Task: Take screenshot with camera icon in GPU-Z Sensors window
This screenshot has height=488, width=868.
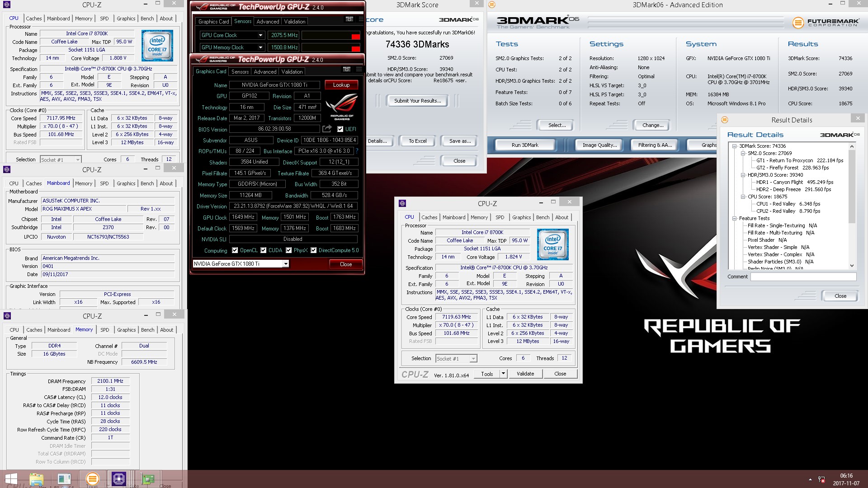Action: pyautogui.click(x=349, y=19)
